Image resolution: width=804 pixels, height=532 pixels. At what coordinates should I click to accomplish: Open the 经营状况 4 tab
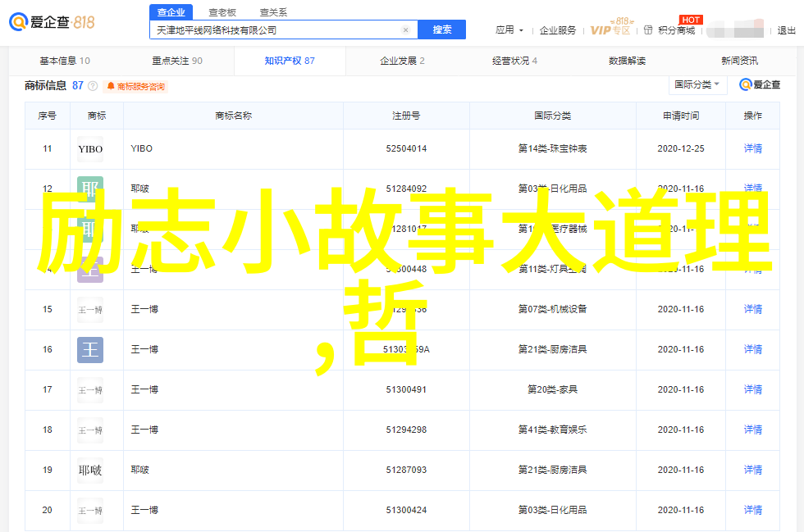tap(515, 61)
